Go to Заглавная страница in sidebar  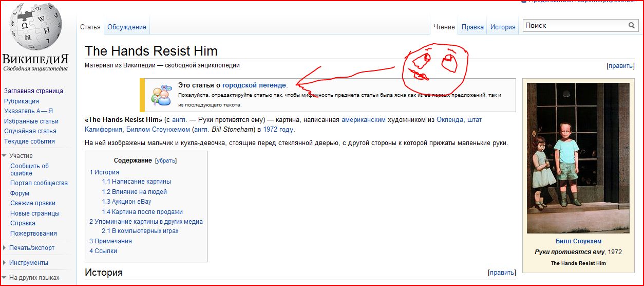coord(33,91)
